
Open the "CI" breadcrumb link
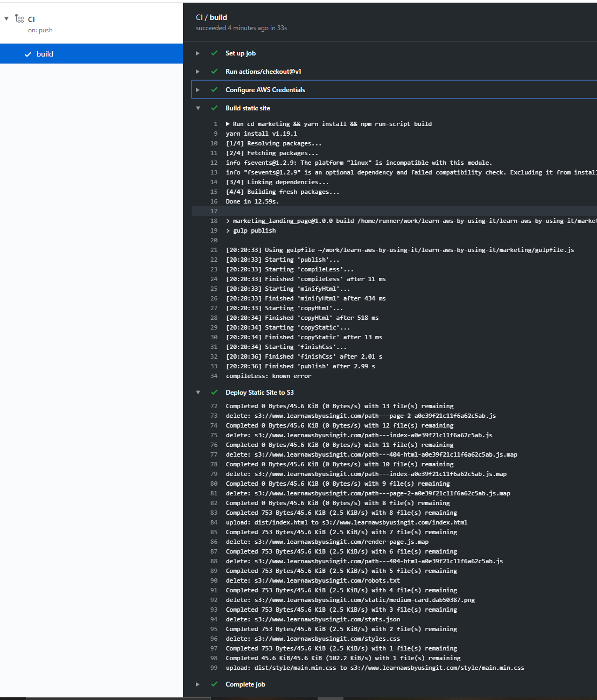coord(199,17)
